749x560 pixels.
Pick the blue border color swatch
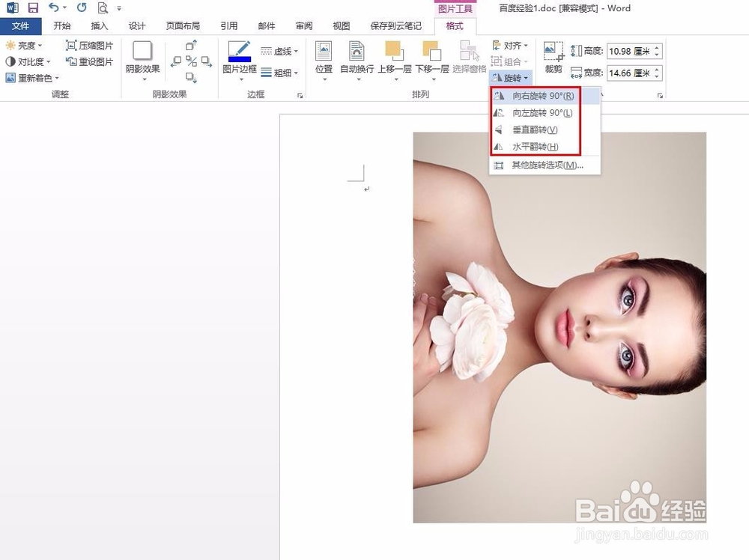tap(240, 59)
